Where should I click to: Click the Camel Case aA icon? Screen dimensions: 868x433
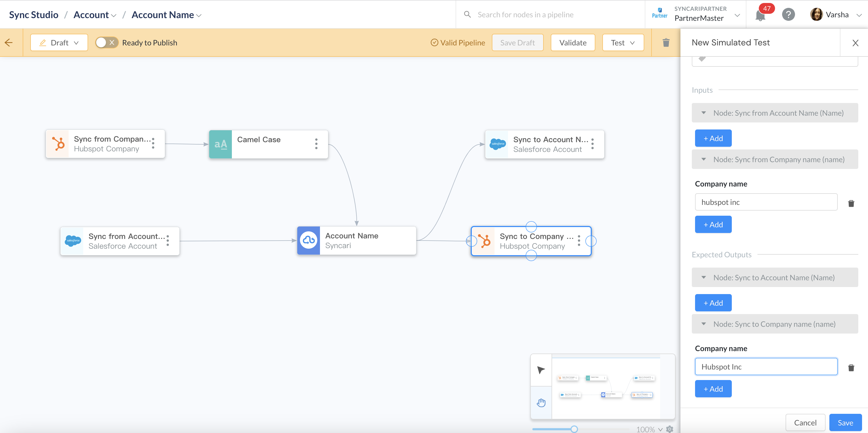[x=220, y=144]
